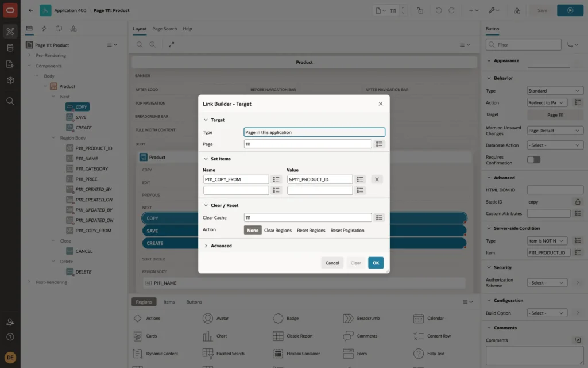Click the Clear Cache input field
This screenshot has height=368, width=588.
pos(308,218)
